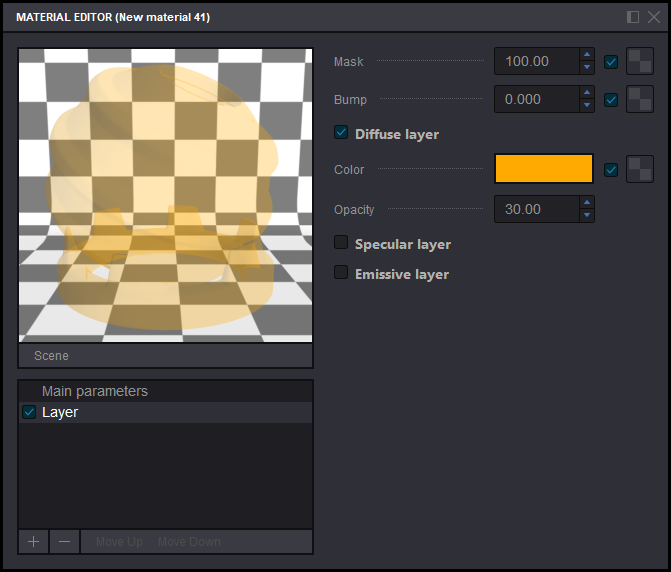The width and height of the screenshot is (671, 572).
Task: Toggle the Bump map enable checkbox
Action: click(x=611, y=100)
